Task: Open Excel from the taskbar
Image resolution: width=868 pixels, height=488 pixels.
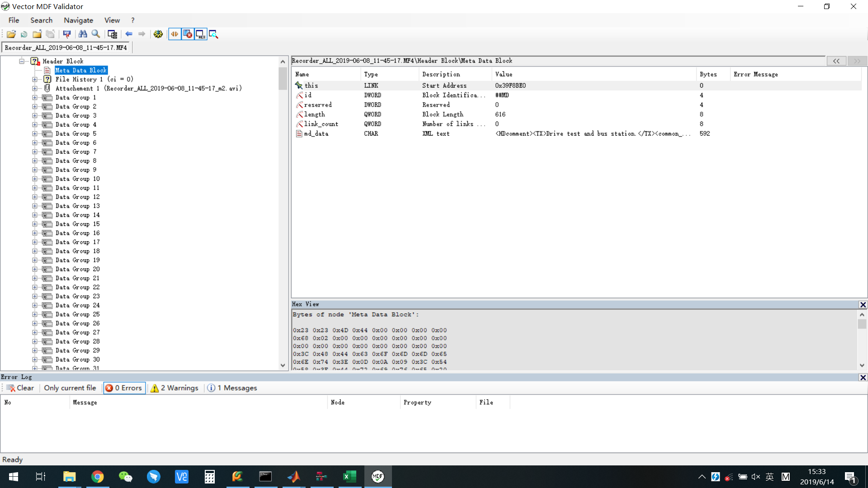Action: [349, 477]
